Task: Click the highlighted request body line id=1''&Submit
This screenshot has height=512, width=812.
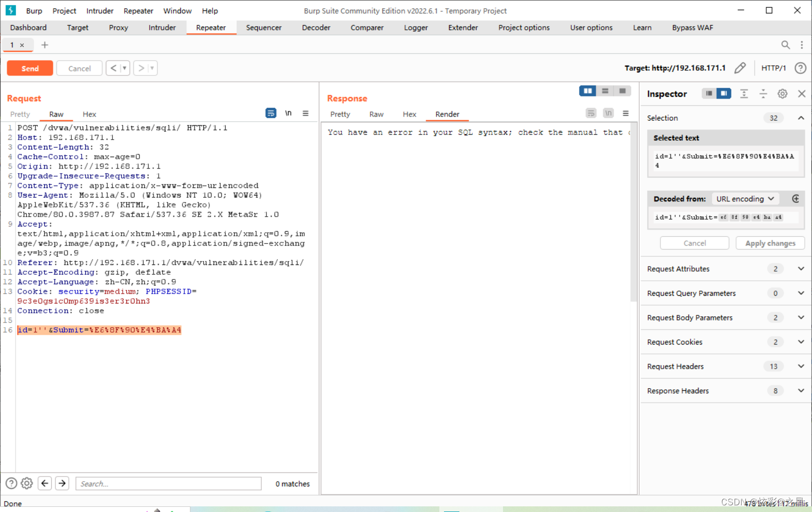Action: pos(99,330)
